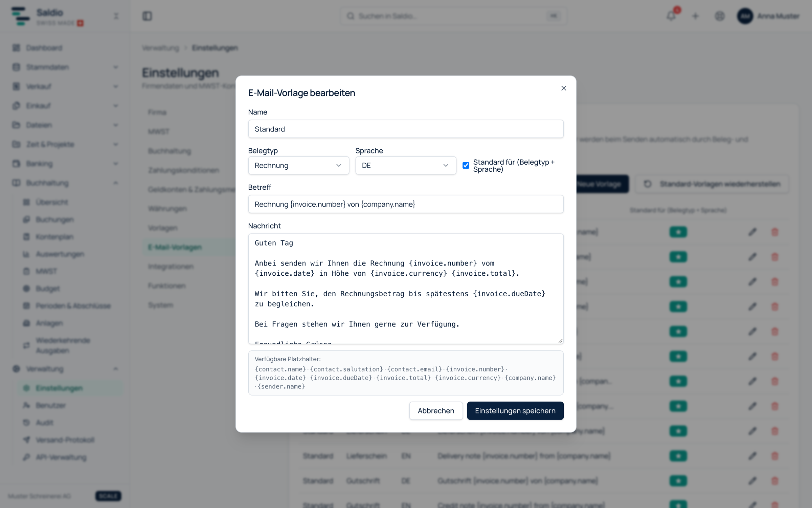Select the Firma settings tab
This screenshot has width=812, height=508.
click(x=157, y=112)
